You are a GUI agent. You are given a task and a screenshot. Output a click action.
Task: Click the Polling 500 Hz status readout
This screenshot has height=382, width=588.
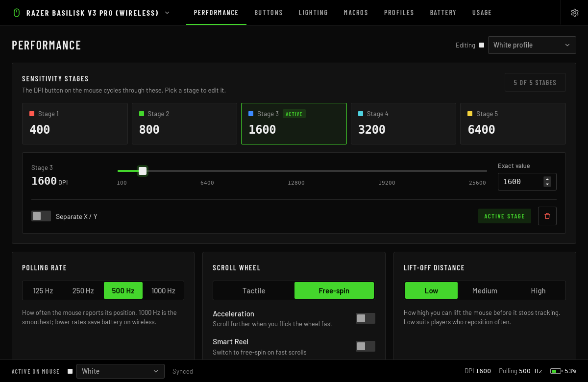coord(520,371)
